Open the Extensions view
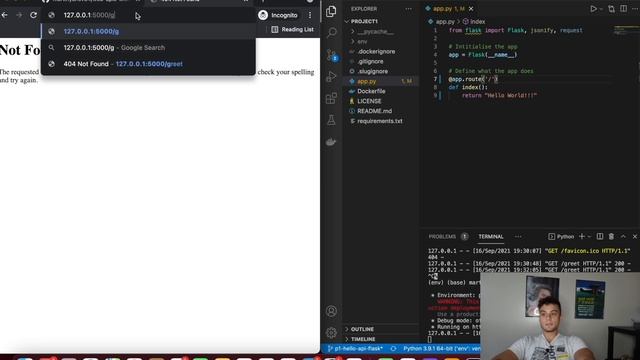The width and height of the screenshot is (640, 360). pyautogui.click(x=331, y=98)
